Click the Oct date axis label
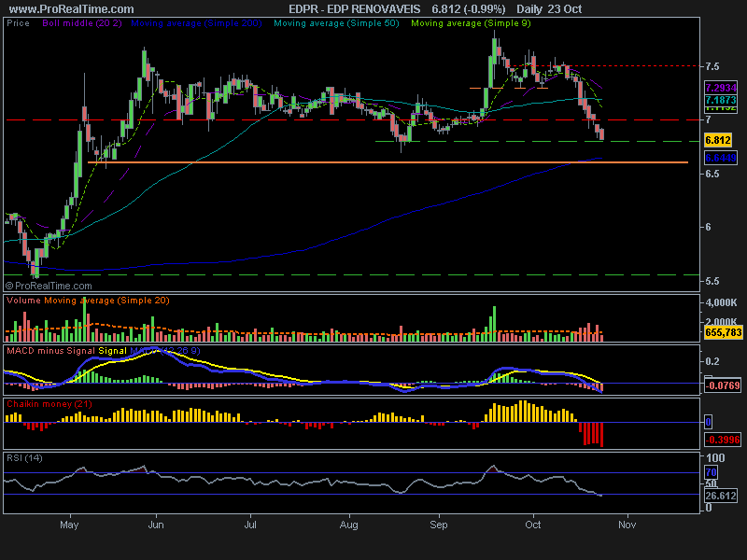The image size is (747, 560). click(532, 525)
